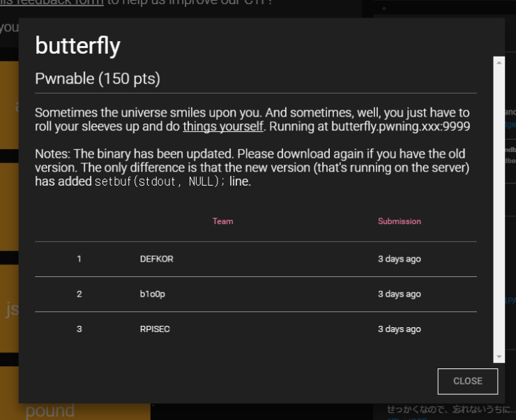
Task: Select the Team column header
Action: tap(222, 221)
